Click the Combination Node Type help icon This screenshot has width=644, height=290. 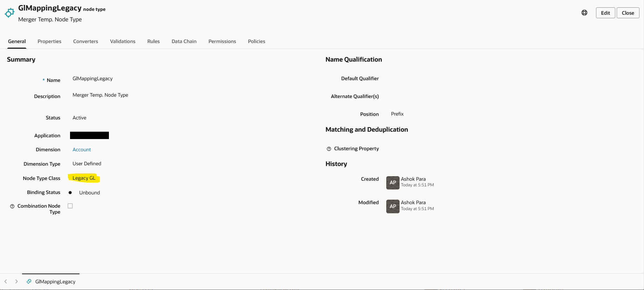pyautogui.click(x=12, y=206)
